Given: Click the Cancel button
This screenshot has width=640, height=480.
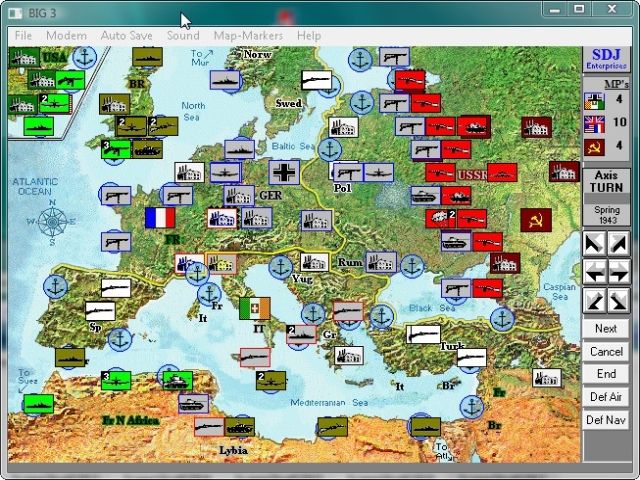Looking at the screenshot, I should point(606,351).
